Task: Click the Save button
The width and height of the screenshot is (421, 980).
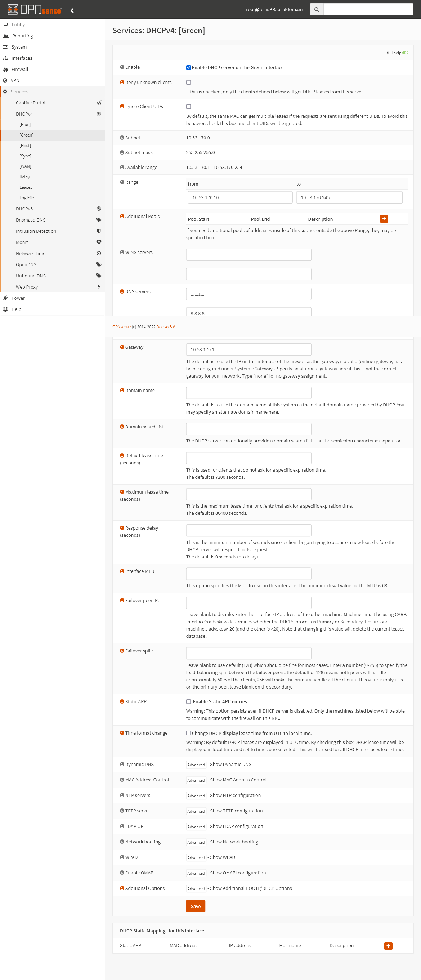Action: click(x=196, y=906)
